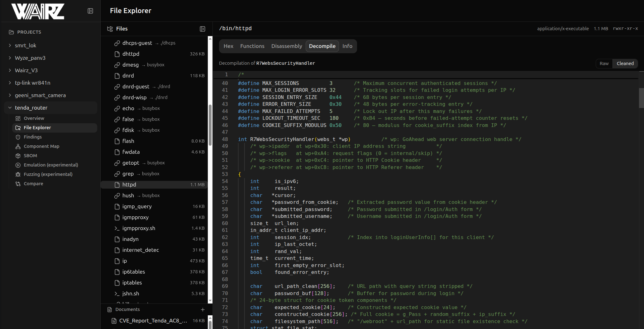Open the Compare icon in sidebar
The height and width of the screenshot is (329, 644).
point(18,184)
